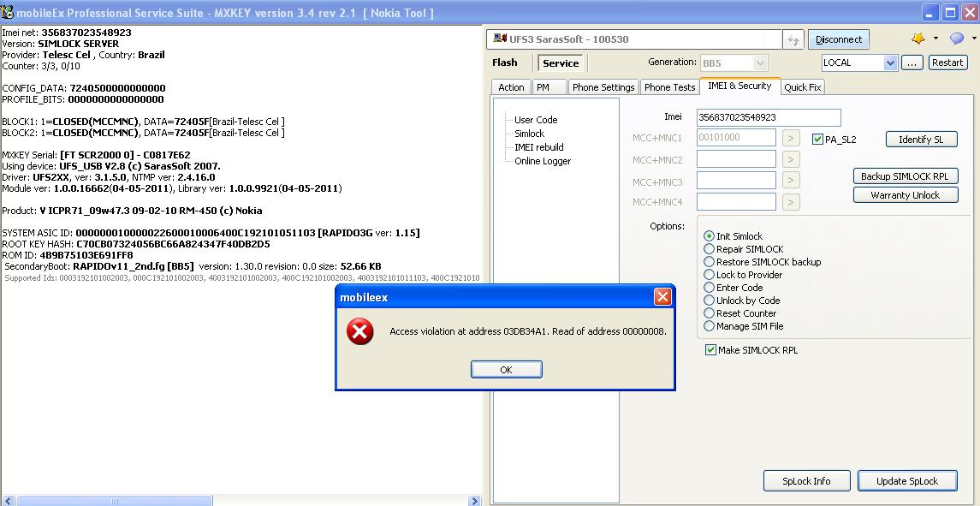Click the arrow button beside MCC+MNC1
This screenshot has width=980, height=506.
pos(791,138)
